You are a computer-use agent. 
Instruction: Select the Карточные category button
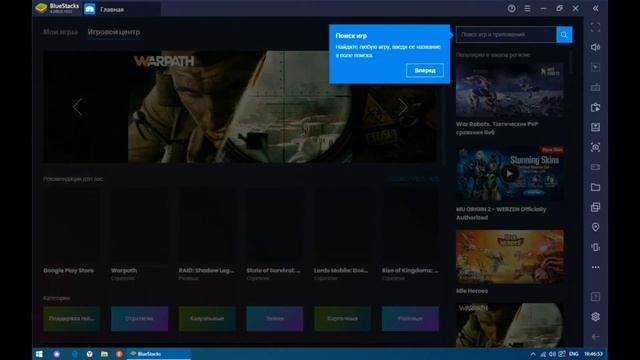(342, 318)
